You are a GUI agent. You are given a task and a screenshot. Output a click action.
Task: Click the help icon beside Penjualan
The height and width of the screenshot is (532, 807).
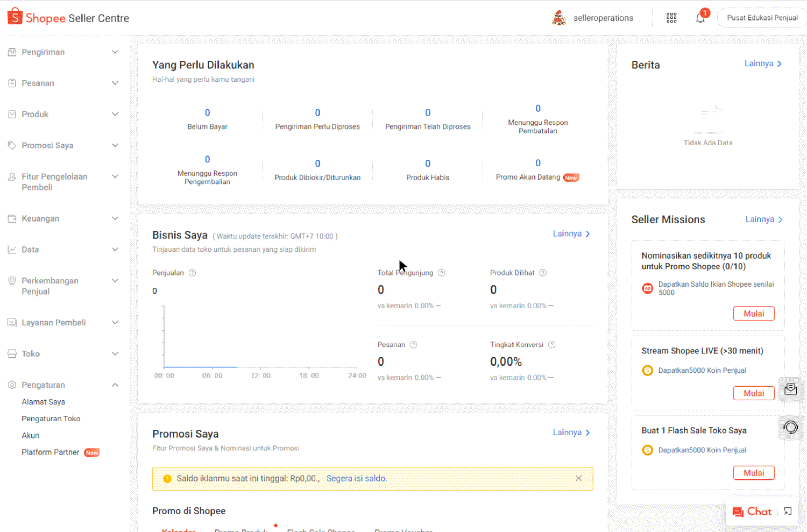(192, 273)
